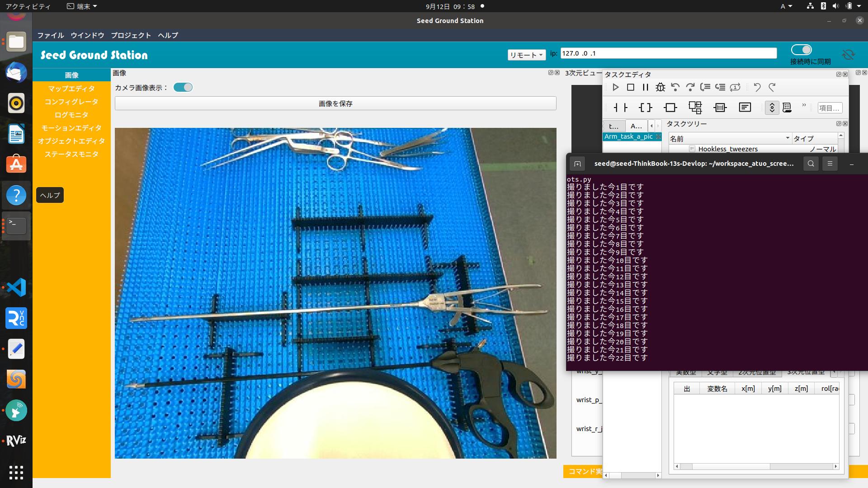Toggle the expand-collapse arrows tool
Viewport: 868px width, 488px height.
point(772,108)
